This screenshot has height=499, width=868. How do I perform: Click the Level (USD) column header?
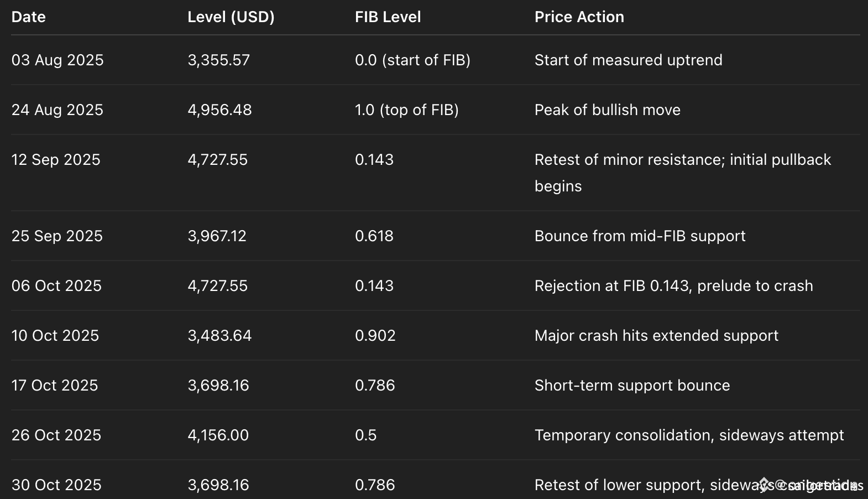tap(231, 17)
